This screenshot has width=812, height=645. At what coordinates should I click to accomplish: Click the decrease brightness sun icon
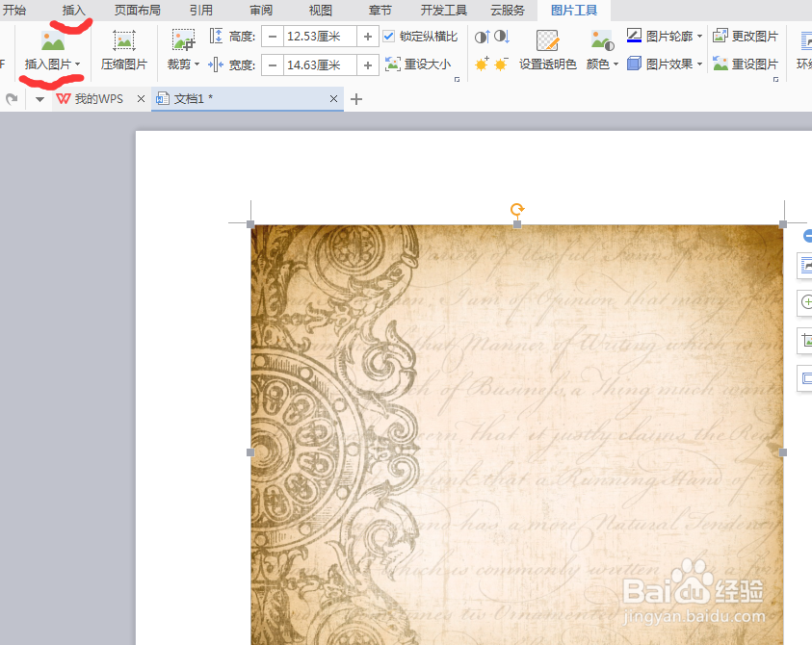(x=501, y=64)
